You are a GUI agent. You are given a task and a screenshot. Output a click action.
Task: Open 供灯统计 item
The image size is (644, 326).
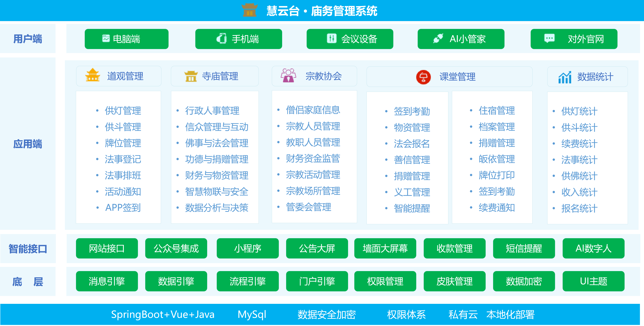[x=579, y=111]
